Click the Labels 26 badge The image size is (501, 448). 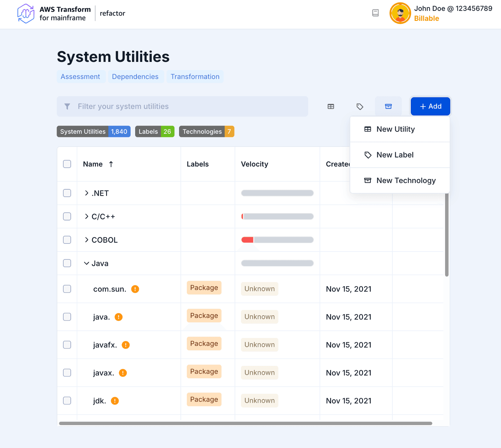point(155,131)
